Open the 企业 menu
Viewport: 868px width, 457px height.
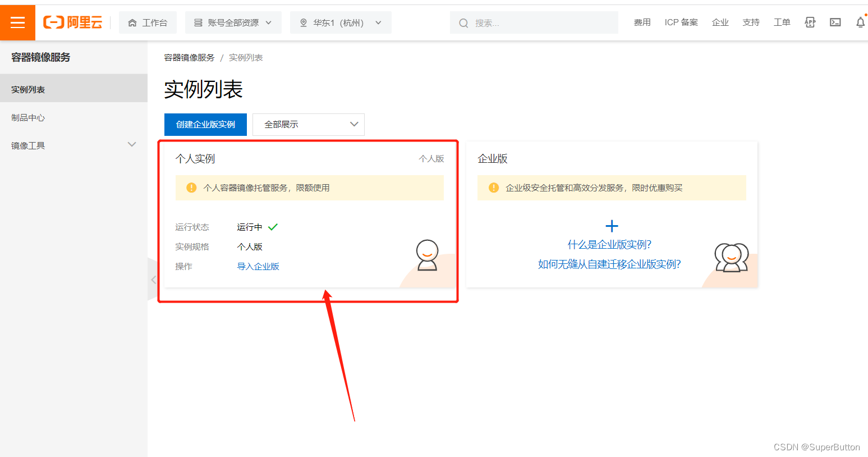coord(720,22)
